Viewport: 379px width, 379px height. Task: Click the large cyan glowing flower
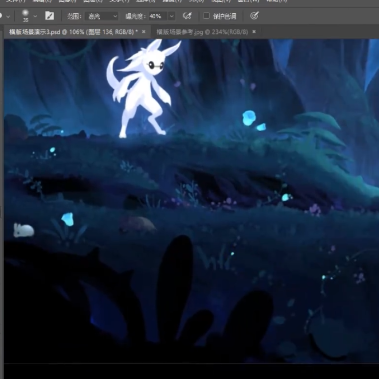click(x=249, y=118)
